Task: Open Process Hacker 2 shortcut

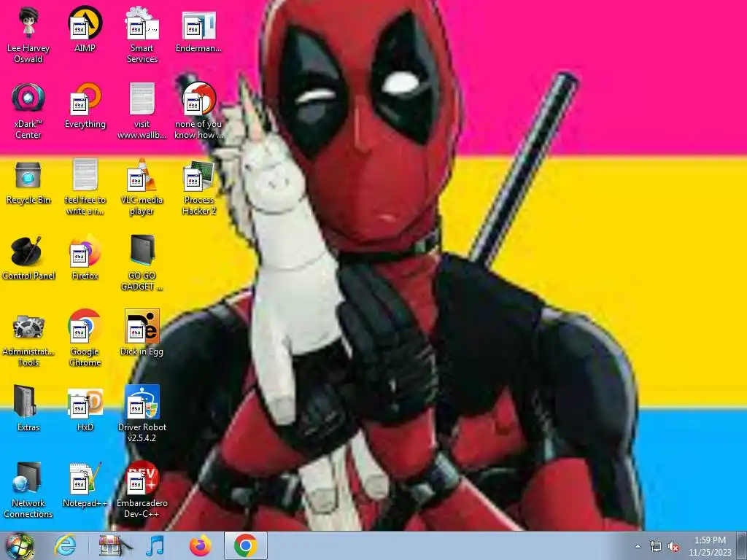Action: (x=198, y=187)
